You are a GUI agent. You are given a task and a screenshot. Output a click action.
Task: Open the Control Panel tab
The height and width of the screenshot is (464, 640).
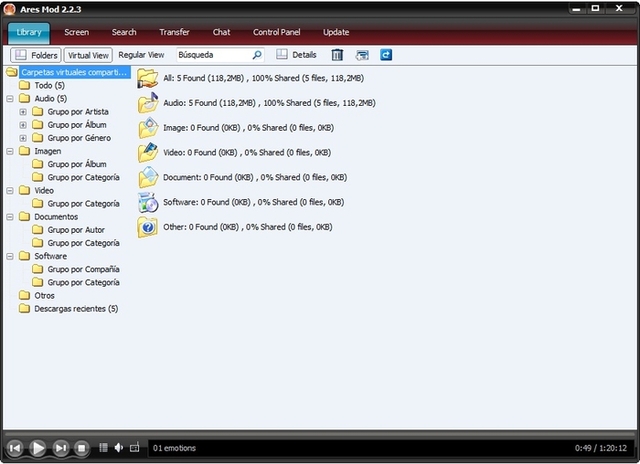point(276,32)
